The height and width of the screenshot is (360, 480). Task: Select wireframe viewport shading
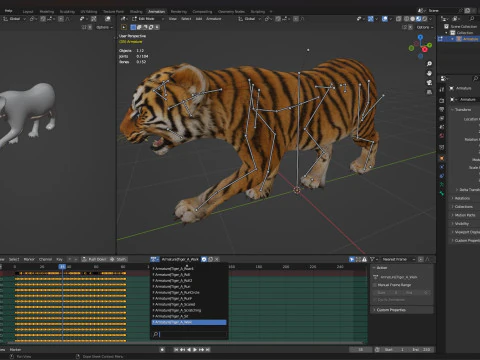[x=407, y=19]
